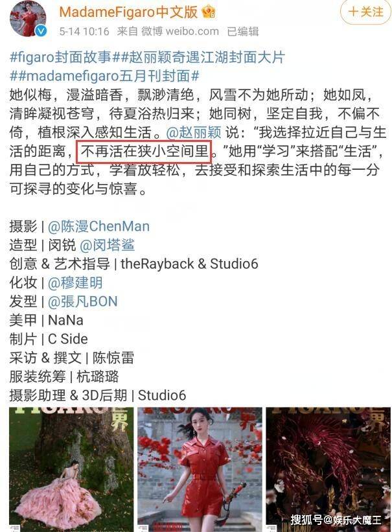Click the 已编辑 edited label
This screenshot has height=532, width=392.
[x=243, y=32]
